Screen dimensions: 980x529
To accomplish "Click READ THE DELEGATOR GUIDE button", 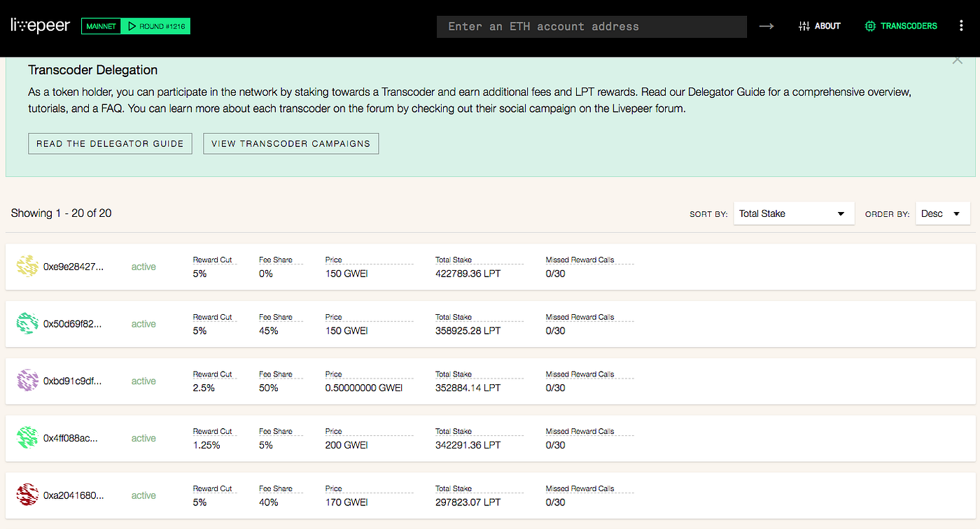I will [110, 143].
